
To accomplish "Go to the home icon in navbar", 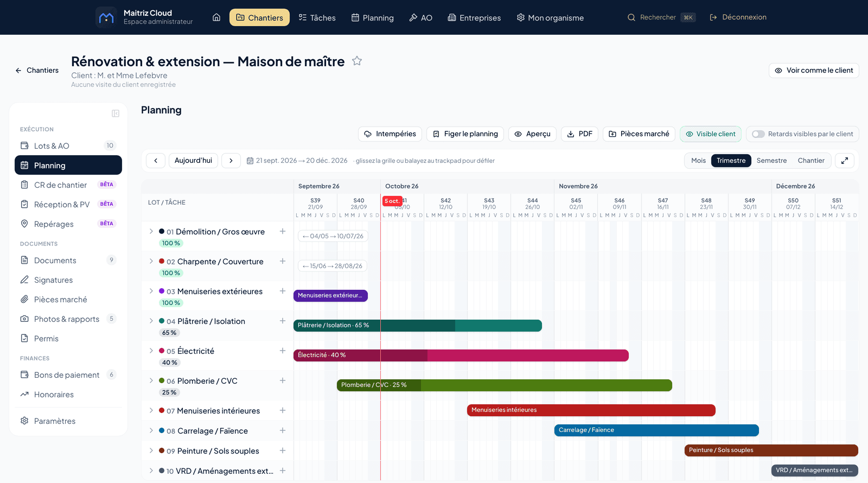I will coord(216,17).
